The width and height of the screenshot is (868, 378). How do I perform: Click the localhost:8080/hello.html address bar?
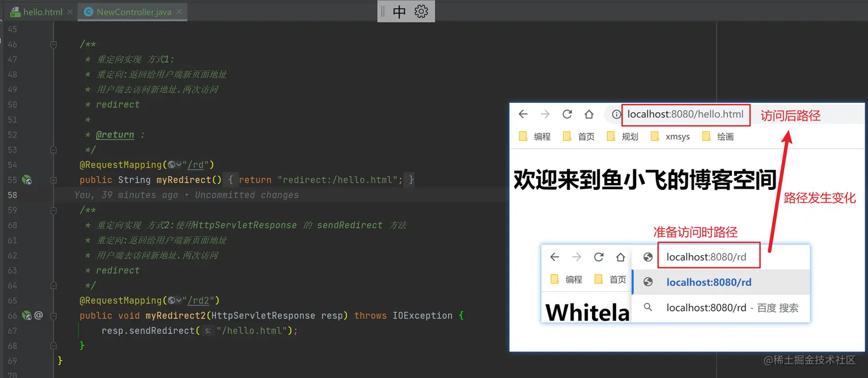(x=685, y=114)
